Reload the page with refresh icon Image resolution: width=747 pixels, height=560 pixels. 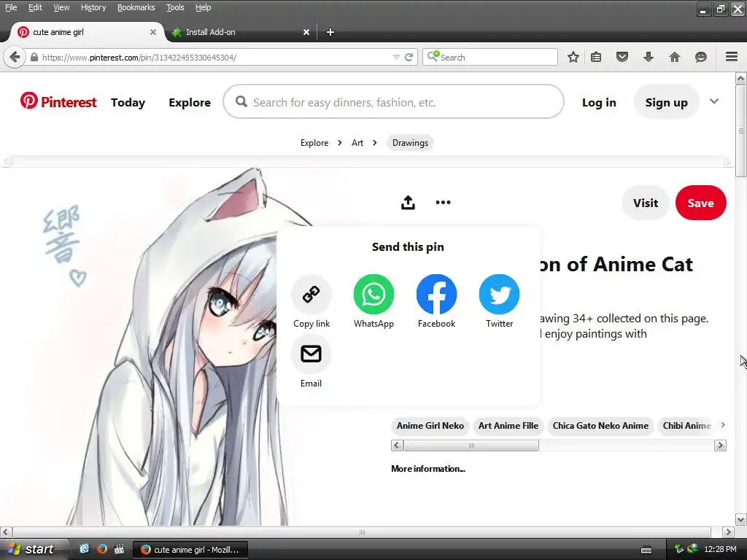[x=409, y=57]
